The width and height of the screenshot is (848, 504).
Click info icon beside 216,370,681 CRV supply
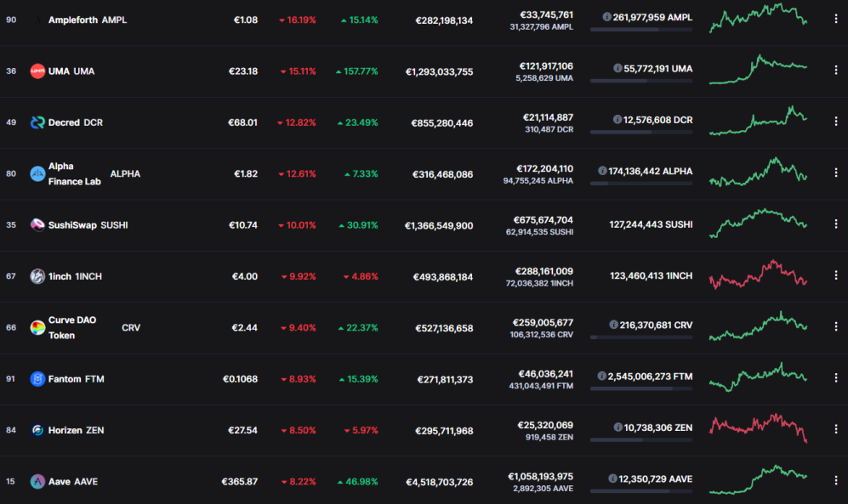(x=614, y=326)
